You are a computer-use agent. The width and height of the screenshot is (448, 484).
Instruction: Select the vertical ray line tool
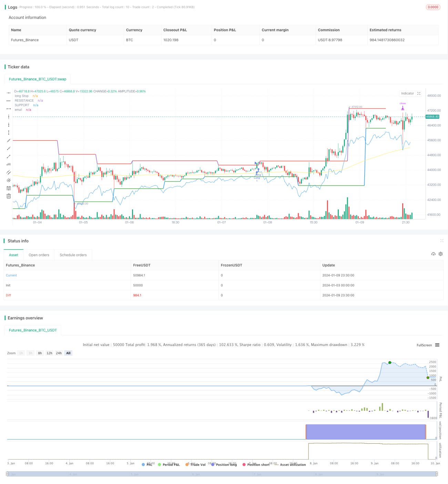click(x=9, y=125)
